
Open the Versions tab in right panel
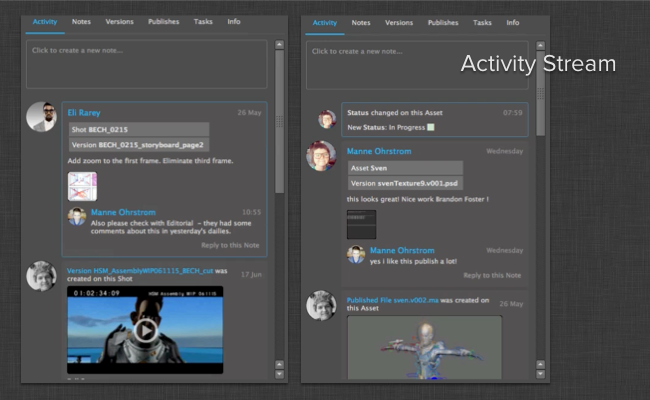399,22
